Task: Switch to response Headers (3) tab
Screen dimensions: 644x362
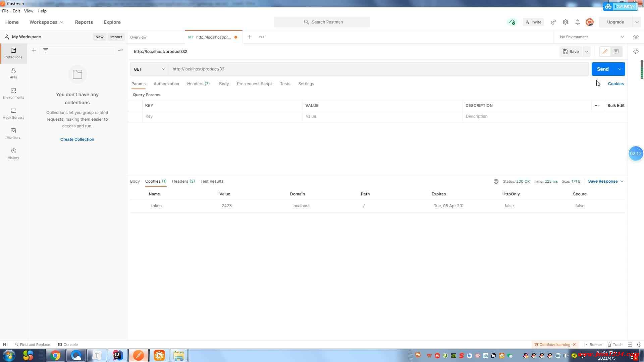Action: coord(183,181)
